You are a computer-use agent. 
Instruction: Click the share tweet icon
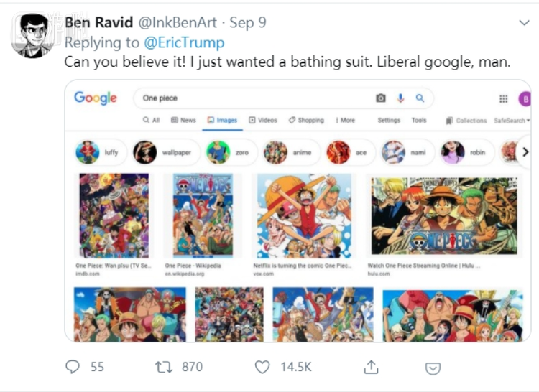[x=371, y=367]
